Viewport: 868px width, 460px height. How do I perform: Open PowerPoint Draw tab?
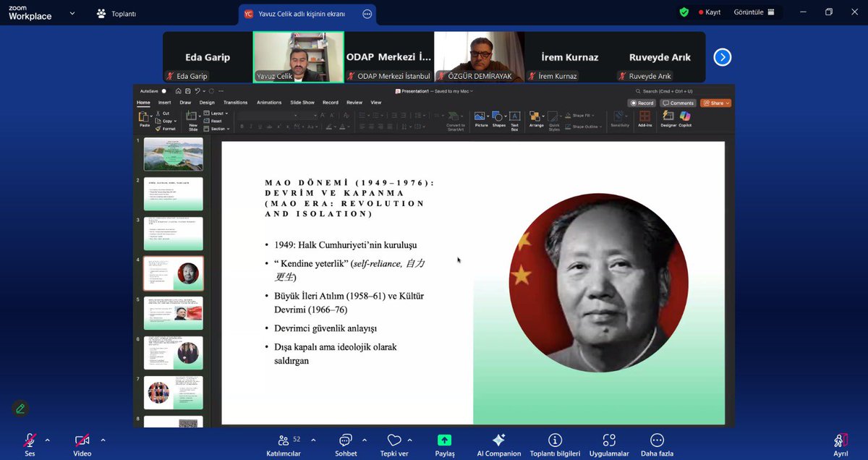coord(185,103)
